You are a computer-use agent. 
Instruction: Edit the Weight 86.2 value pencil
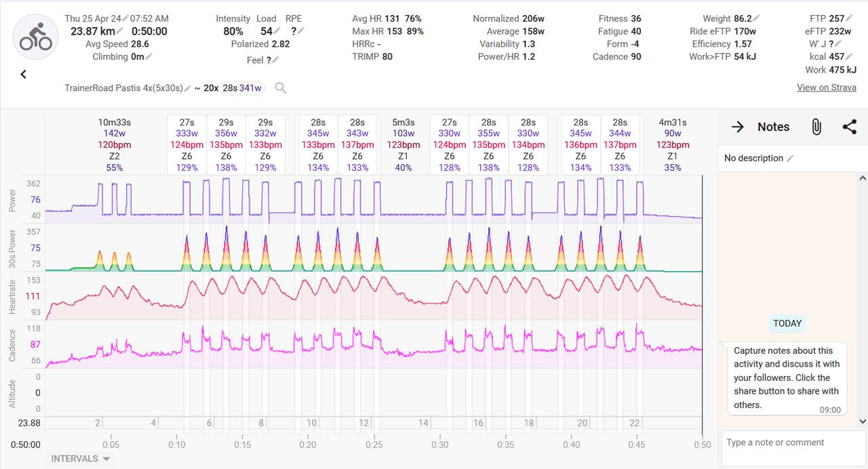757,19
